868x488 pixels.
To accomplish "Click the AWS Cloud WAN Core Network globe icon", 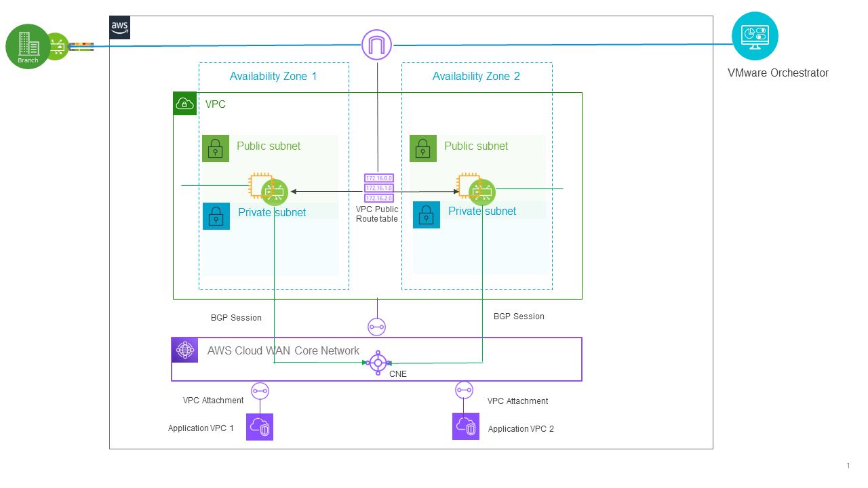I will pos(184,350).
